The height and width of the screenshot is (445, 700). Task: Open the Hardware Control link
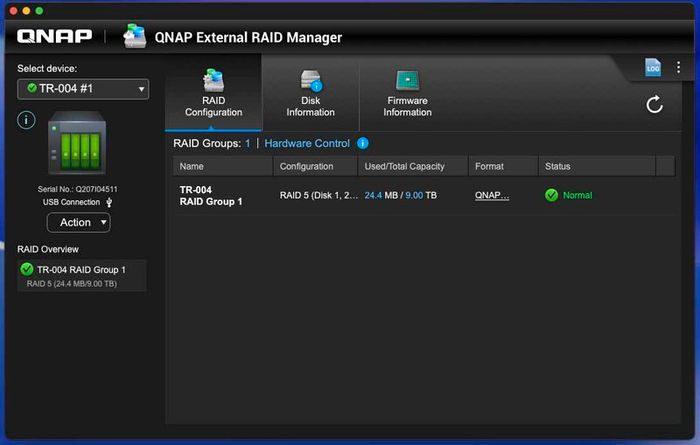(307, 143)
